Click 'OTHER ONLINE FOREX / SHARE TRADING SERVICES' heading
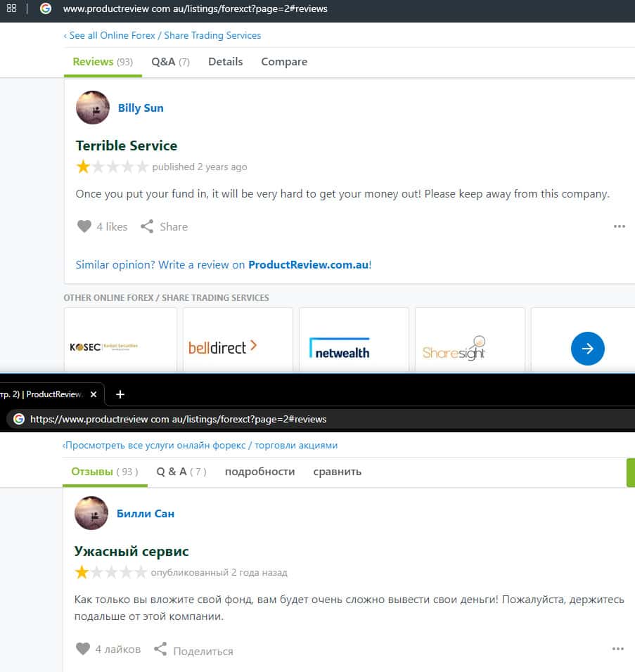 (x=167, y=298)
